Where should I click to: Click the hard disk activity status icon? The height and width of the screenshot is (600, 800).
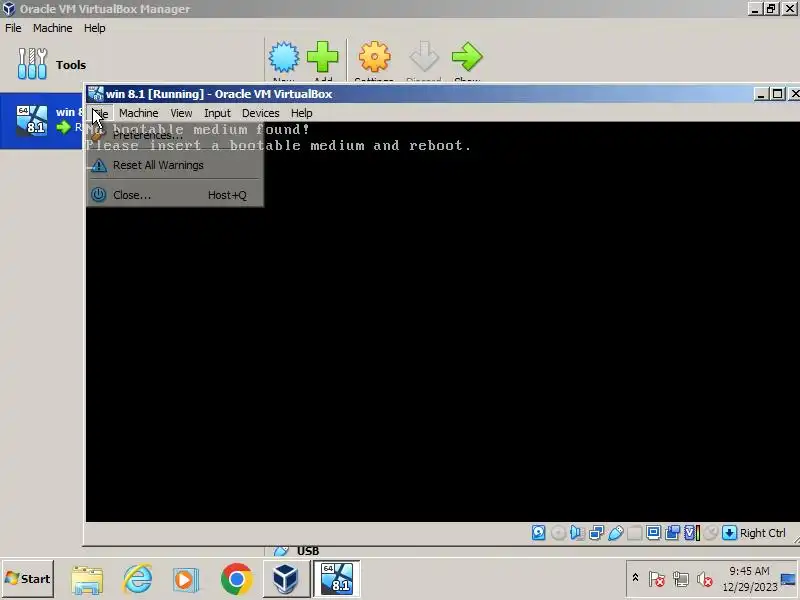tap(538, 533)
